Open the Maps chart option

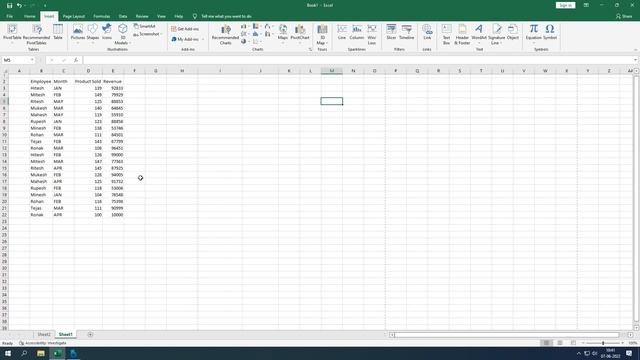click(x=283, y=33)
